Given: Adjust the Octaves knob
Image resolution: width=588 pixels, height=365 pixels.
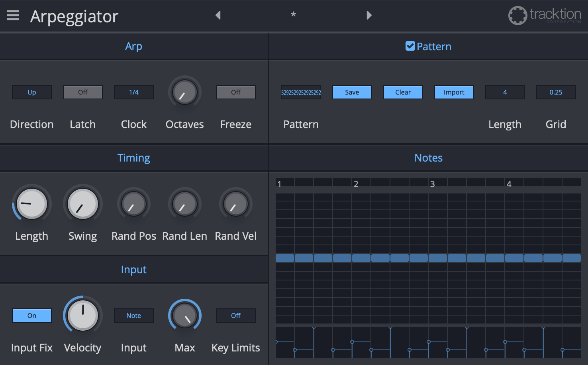Looking at the screenshot, I should pos(184,92).
